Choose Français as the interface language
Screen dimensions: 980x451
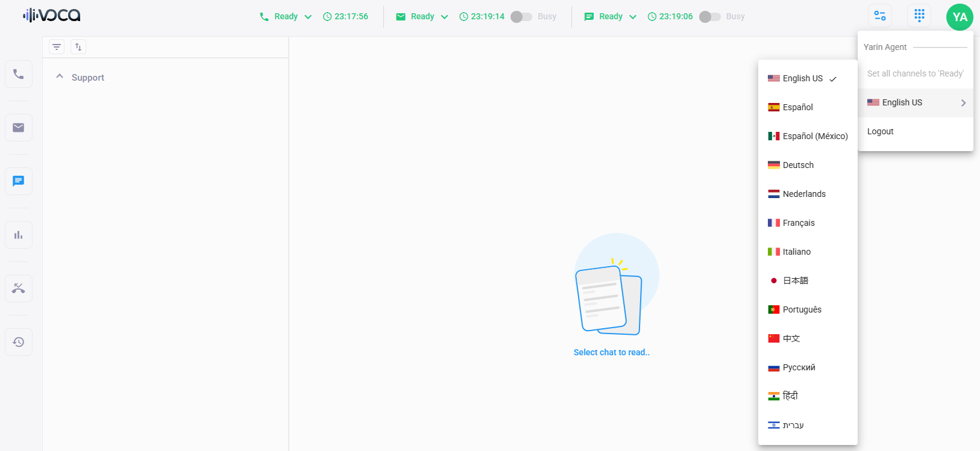pyautogui.click(x=799, y=223)
